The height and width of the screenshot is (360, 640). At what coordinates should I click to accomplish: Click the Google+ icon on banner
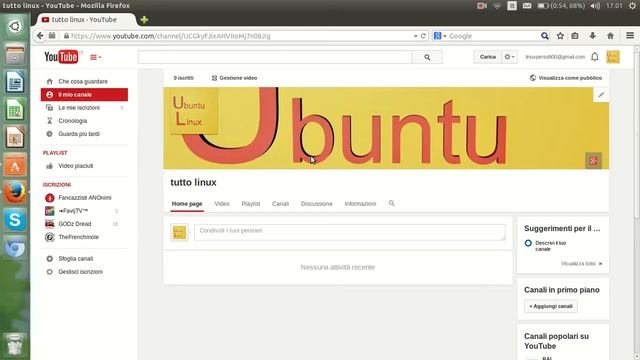593,160
